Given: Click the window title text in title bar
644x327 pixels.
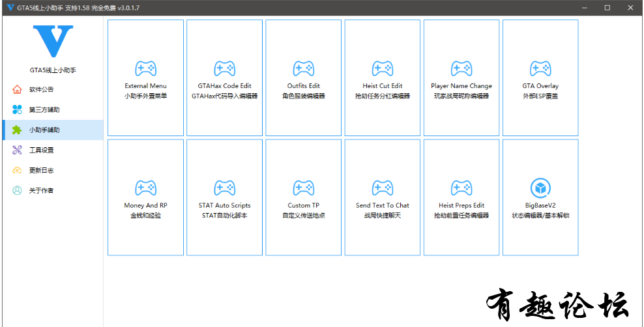Looking at the screenshot, I should click(x=78, y=7).
